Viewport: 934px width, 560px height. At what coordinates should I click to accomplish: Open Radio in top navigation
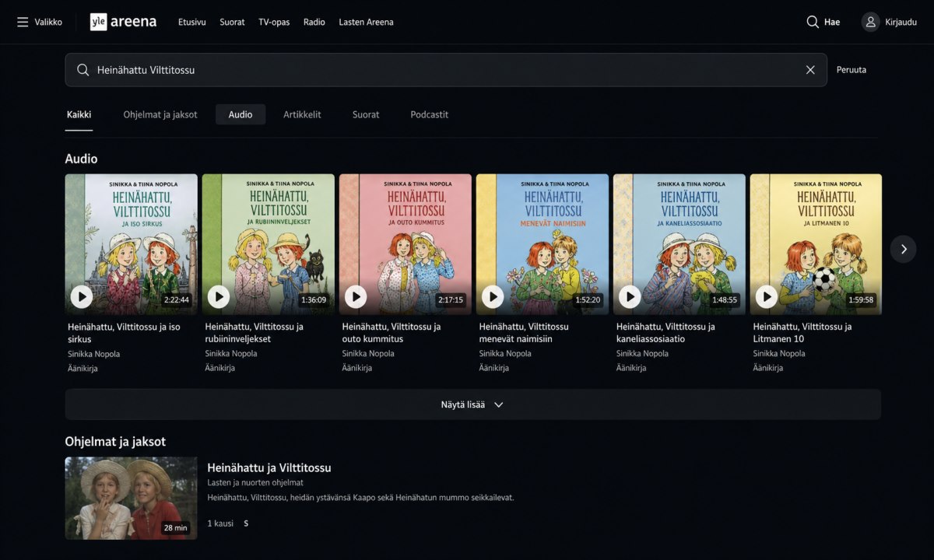[314, 22]
